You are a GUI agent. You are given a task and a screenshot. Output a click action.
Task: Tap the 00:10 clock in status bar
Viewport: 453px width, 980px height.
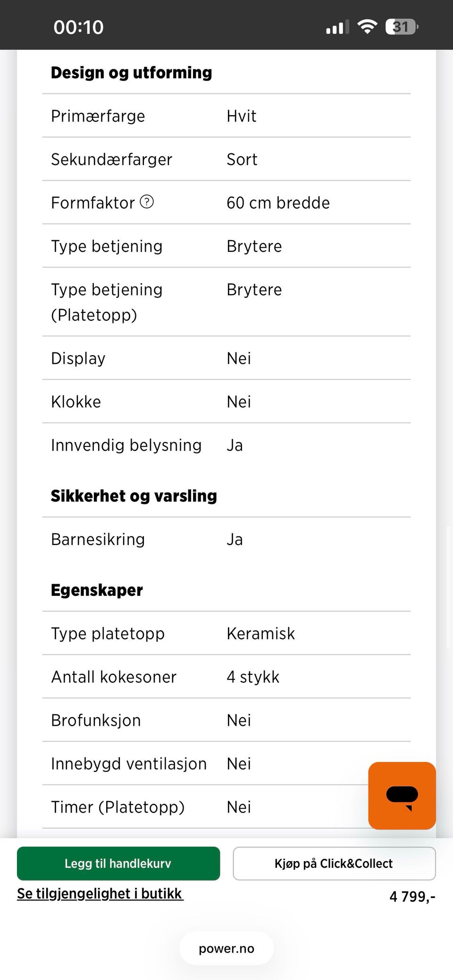pyautogui.click(x=78, y=27)
